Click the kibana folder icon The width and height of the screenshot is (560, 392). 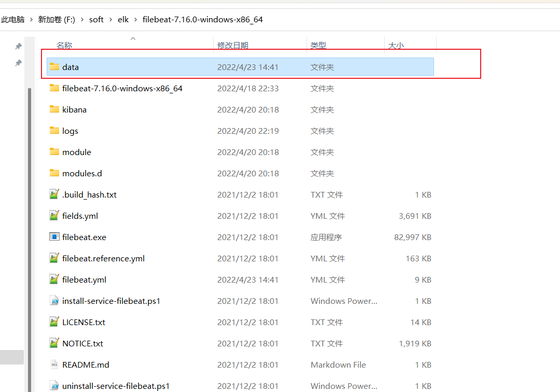54,109
